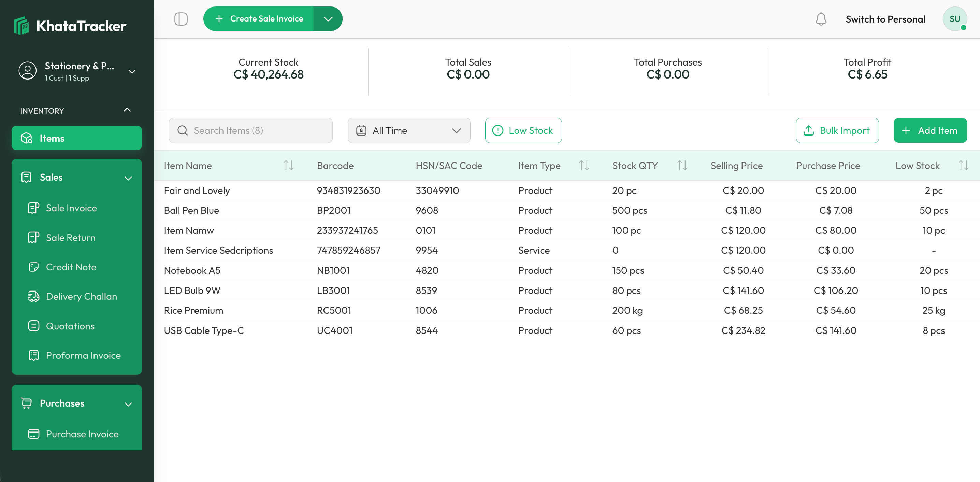Open Purchase Invoice menu item
Image resolution: width=980 pixels, height=482 pixels.
(82, 434)
